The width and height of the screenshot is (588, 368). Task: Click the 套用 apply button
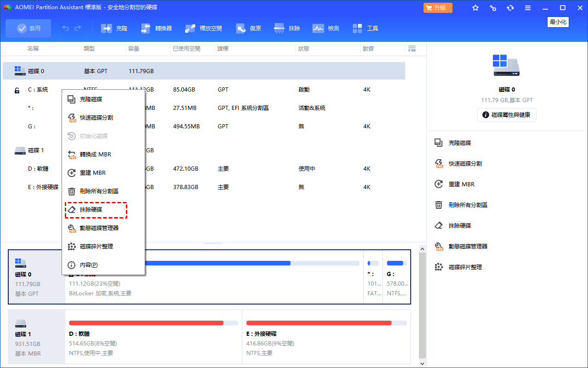[x=28, y=29]
